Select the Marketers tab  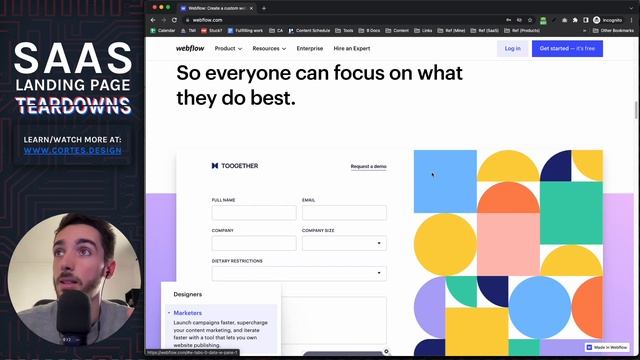(x=187, y=313)
